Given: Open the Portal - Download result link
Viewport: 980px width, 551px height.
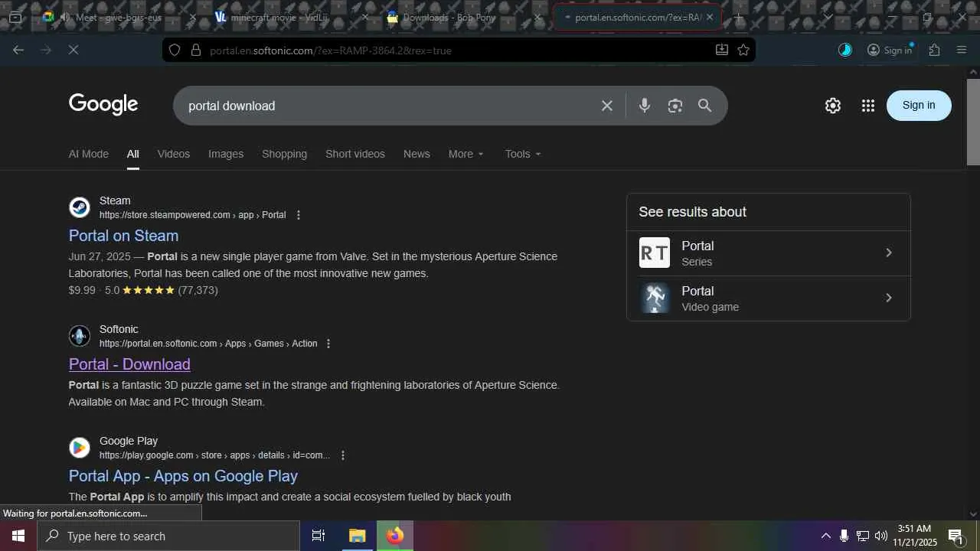Looking at the screenshot, I should (x=129, y=364).
